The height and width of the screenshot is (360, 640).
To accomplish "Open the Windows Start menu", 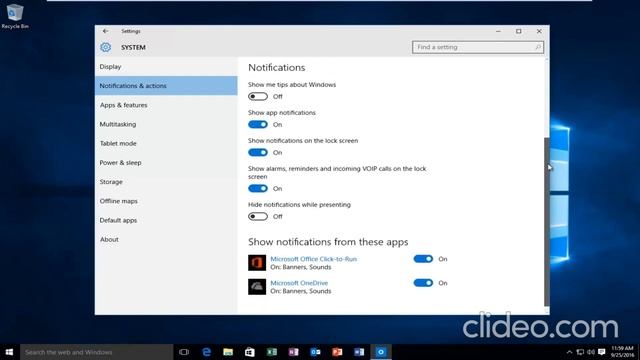I will point(9,352).
